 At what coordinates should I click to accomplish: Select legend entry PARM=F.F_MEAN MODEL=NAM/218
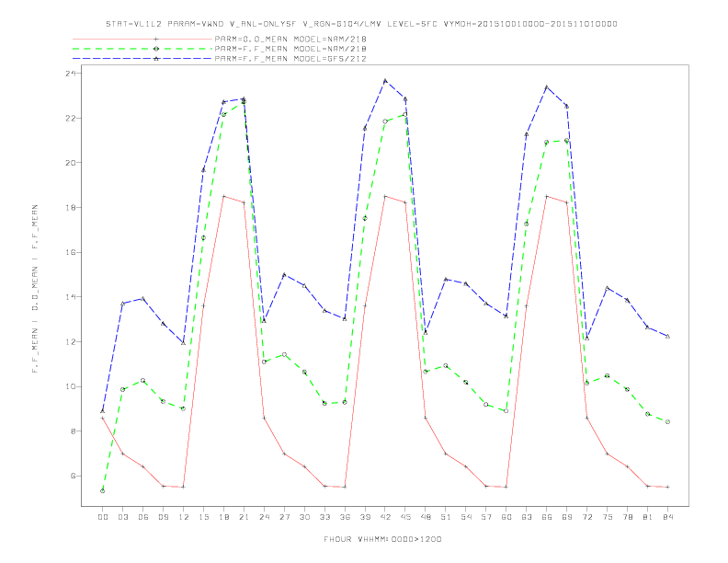(x=290, y=49)
